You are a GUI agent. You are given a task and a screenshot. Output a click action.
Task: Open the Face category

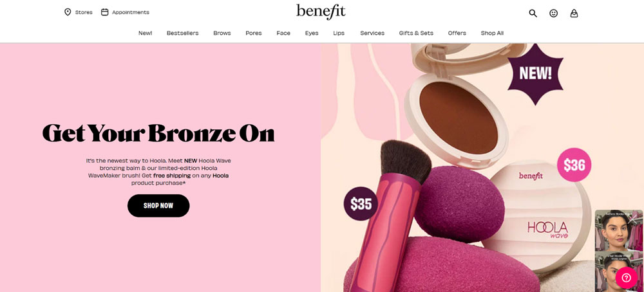(x=283, y=33)
